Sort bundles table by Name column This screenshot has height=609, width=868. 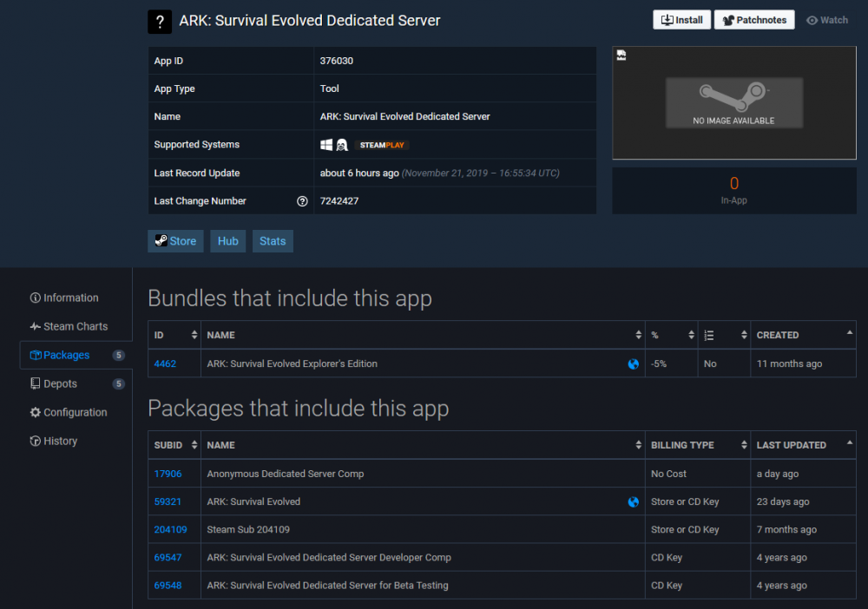tap(423, 335)
